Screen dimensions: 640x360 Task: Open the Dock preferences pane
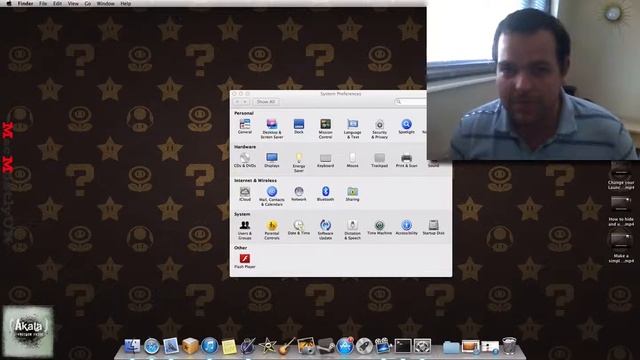coord(299,126)
